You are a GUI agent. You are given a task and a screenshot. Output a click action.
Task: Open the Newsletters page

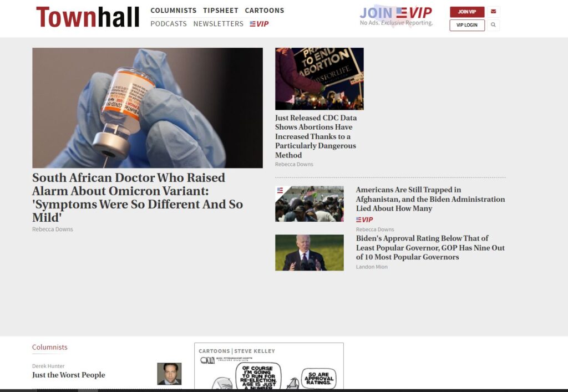(219, 24)
